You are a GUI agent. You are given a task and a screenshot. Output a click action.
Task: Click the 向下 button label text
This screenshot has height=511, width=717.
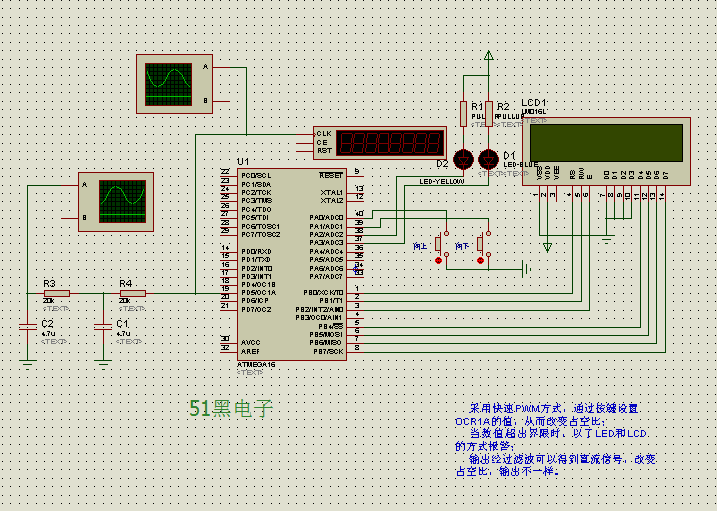[462, 247]
